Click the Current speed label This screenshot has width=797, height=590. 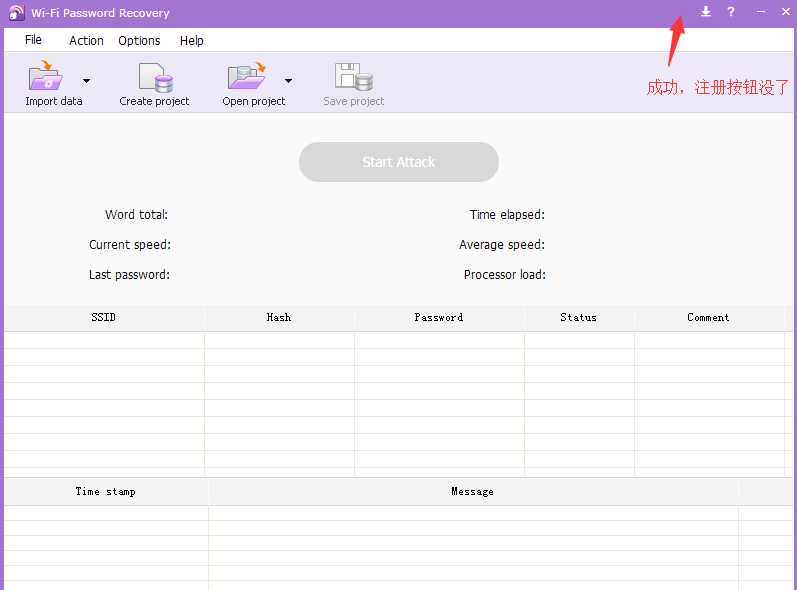coord(130,244)
